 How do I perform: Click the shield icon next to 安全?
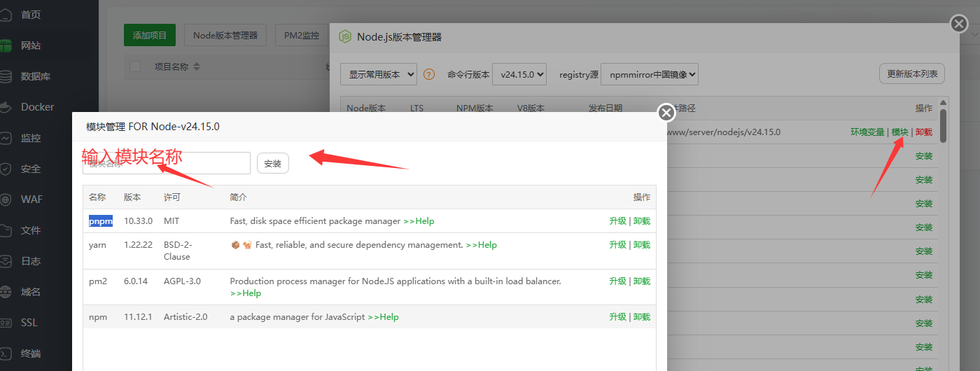click(6, 169)
